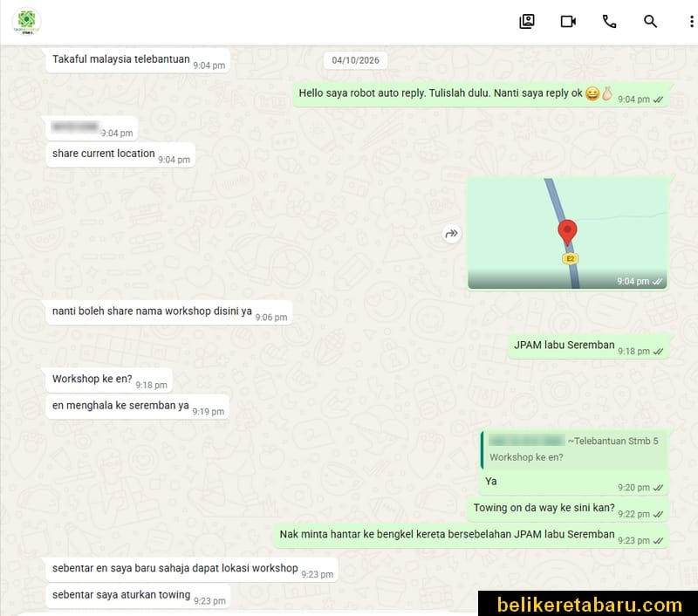698x616 pixels.
Task: Click the blurred message sent at 9:04 pm
Action: point(92,128)
